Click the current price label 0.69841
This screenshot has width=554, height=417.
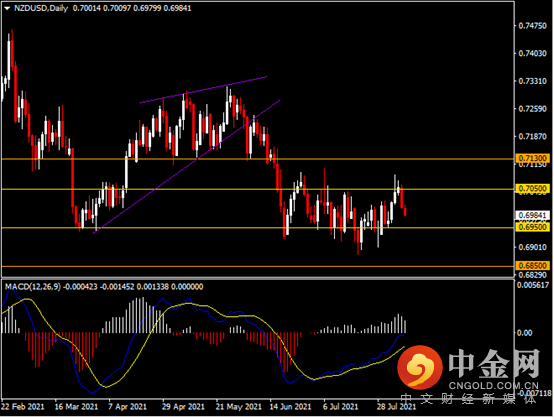tap(532, 215)
